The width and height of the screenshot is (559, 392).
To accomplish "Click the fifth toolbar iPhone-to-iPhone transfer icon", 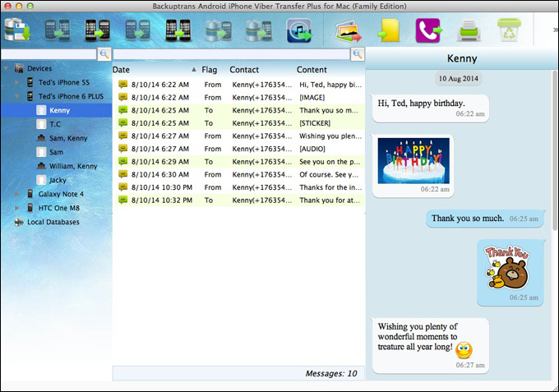I will 178,30.
